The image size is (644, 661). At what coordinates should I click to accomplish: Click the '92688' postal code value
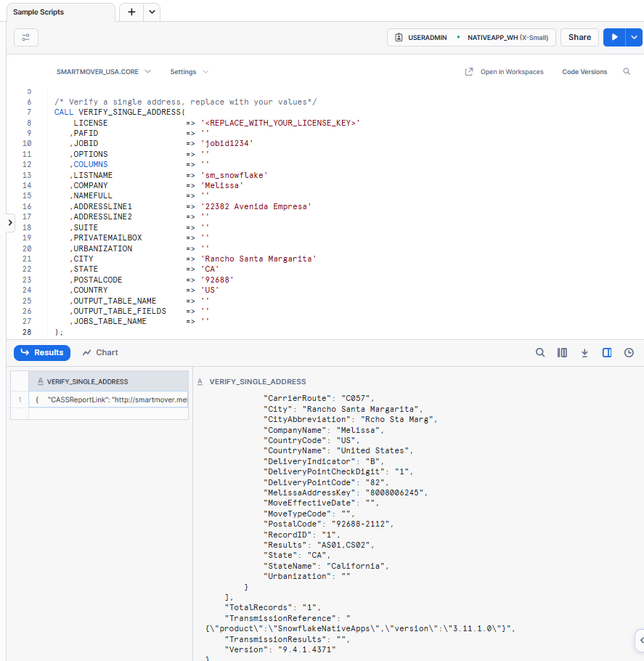[x=217, y=280]
